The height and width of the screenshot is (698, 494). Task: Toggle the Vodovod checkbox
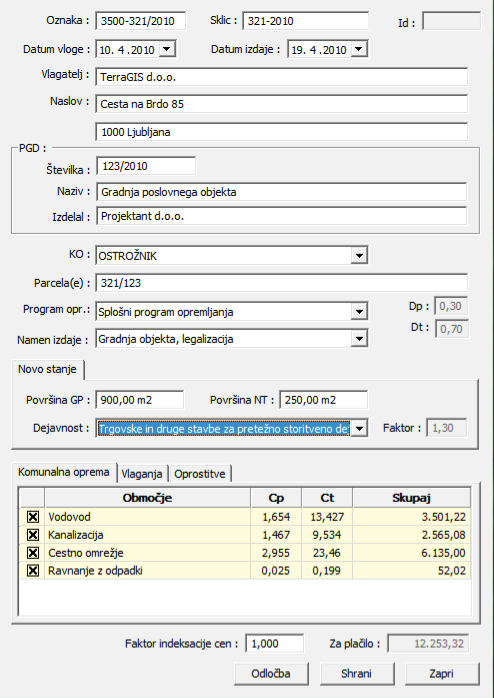[32, 517]
